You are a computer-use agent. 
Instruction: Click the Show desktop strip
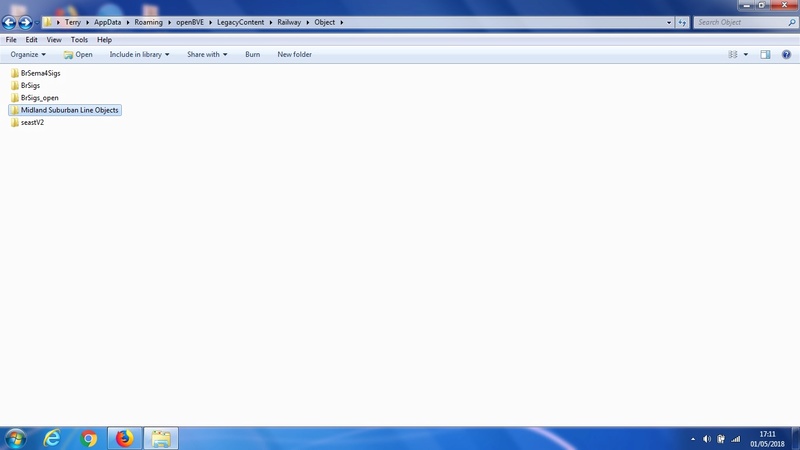click(x=796, y=438)
